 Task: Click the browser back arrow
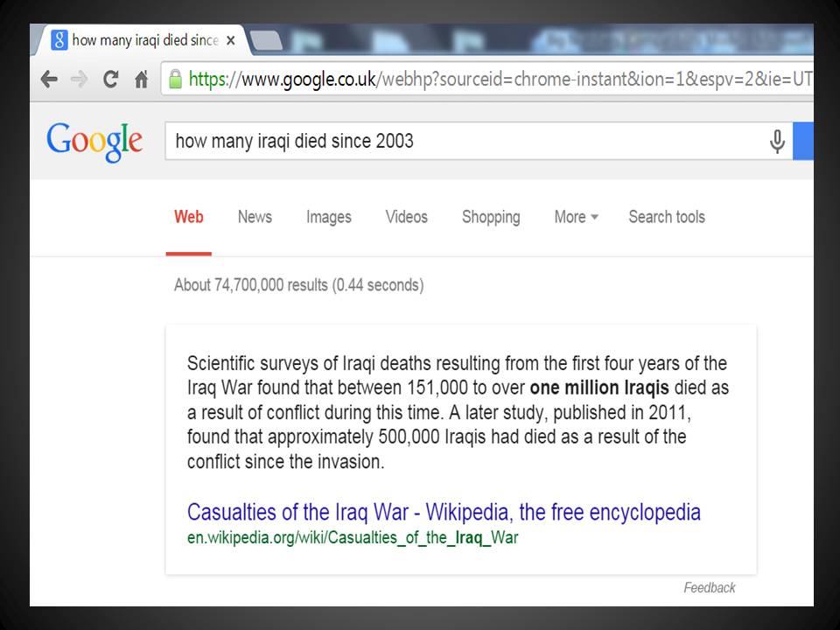[49, 80]
